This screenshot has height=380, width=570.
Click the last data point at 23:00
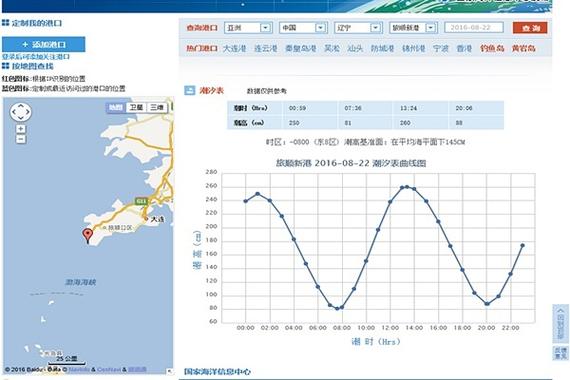522,245
